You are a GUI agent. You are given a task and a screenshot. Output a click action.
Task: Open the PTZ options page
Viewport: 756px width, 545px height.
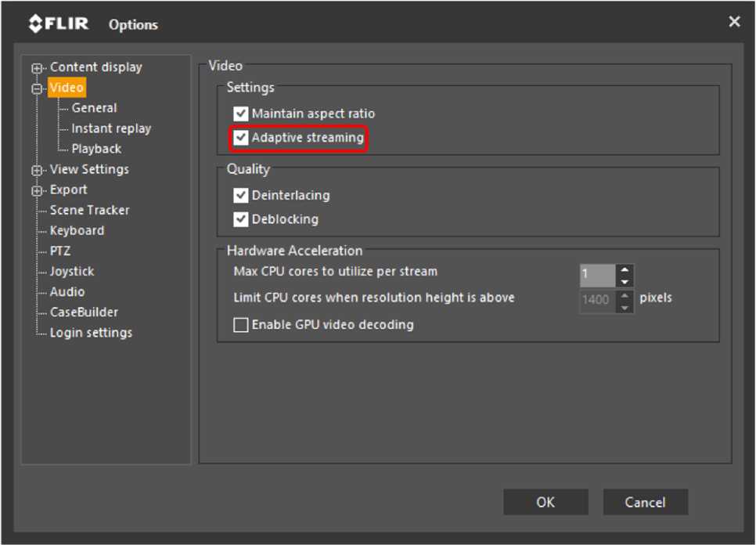pos(60,251)
